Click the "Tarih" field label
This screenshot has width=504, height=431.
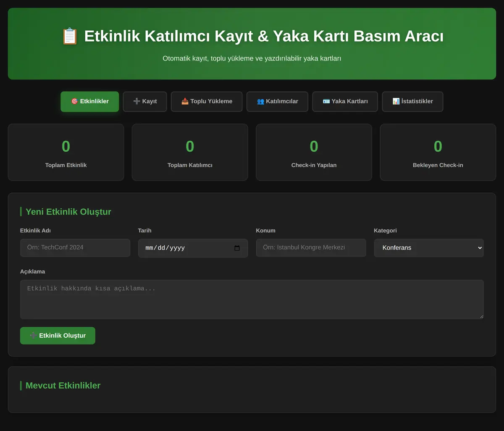(x=144, y=231)
